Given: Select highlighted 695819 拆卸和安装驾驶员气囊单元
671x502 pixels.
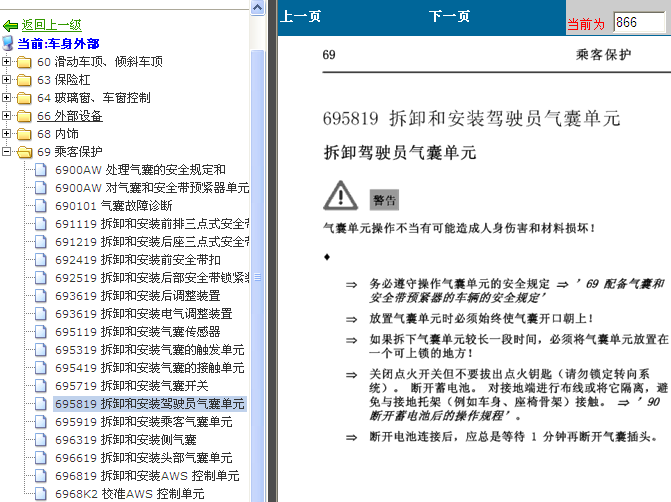Looking at the screenshot, I should 149,404.
